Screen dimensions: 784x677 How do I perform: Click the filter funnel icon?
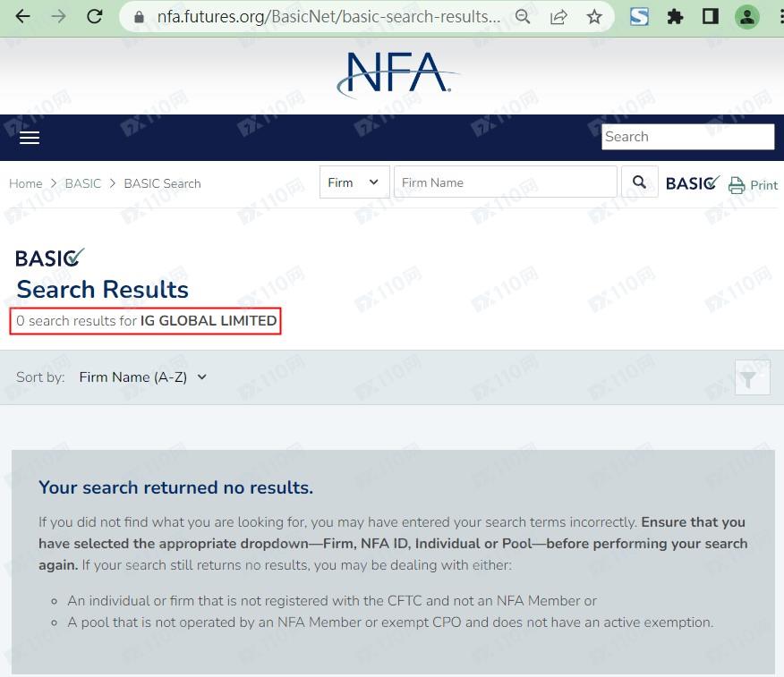coord(752,377)
